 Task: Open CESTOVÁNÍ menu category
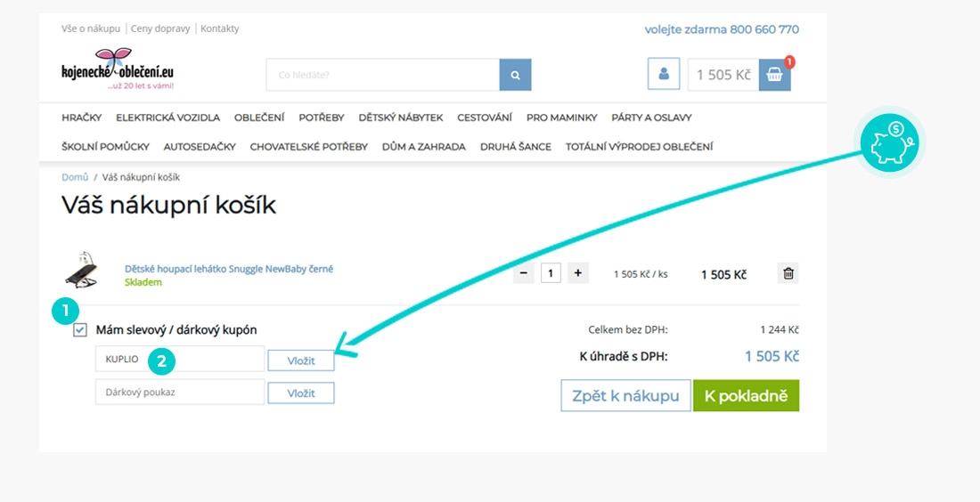485,117
